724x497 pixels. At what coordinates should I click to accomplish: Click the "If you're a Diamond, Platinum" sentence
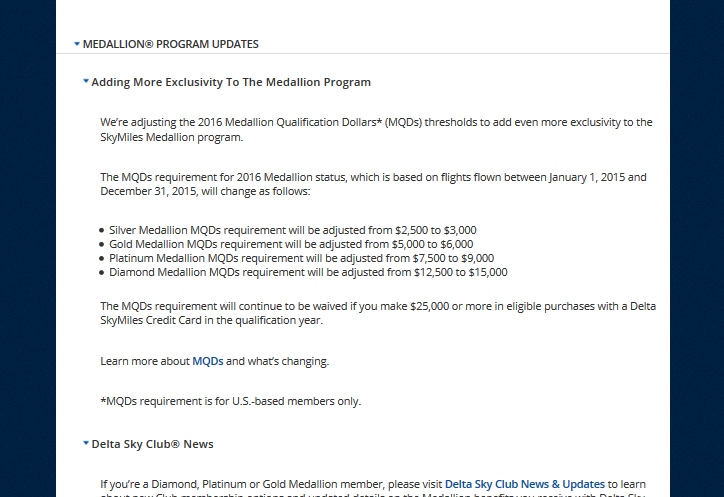(271, 484)
